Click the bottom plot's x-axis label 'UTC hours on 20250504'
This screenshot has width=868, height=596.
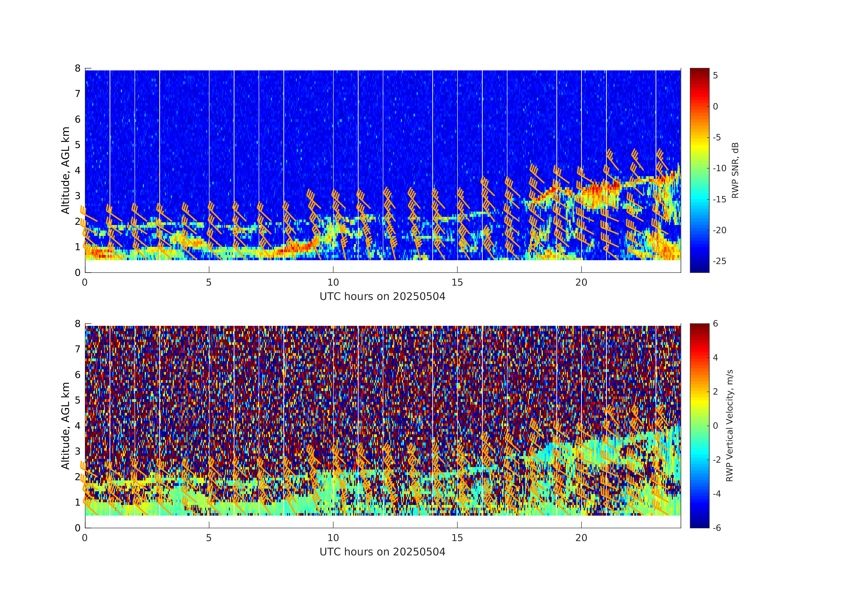(x=382, y=551)
